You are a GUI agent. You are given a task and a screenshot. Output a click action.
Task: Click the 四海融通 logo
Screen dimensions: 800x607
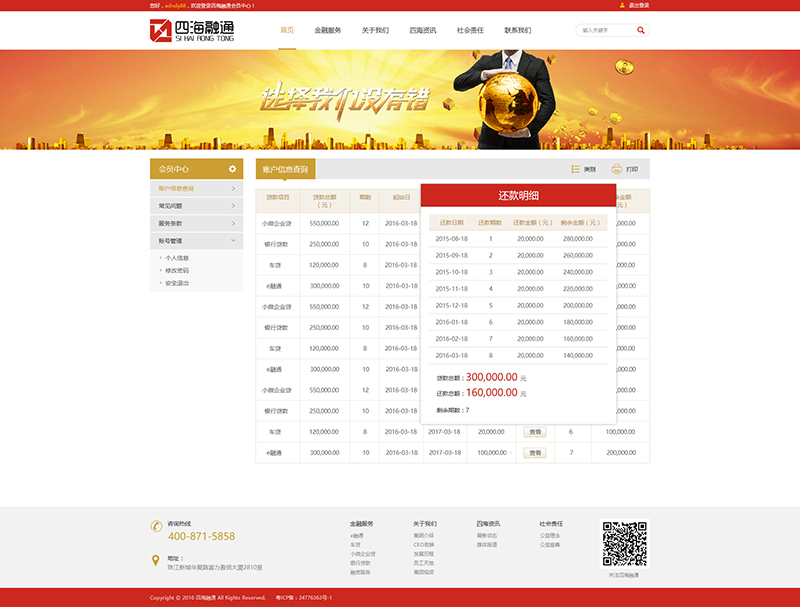192,31
